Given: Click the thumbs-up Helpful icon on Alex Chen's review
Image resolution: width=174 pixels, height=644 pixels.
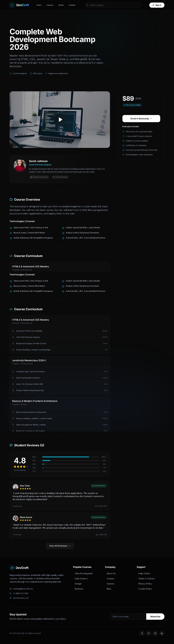Looking at the screenshot, I should tap(96, 506).
